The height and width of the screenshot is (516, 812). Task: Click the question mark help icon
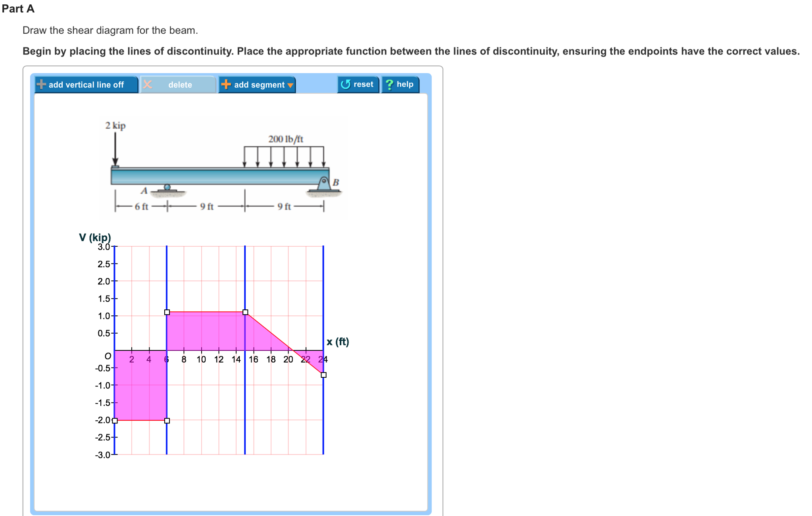pos(389,85)
